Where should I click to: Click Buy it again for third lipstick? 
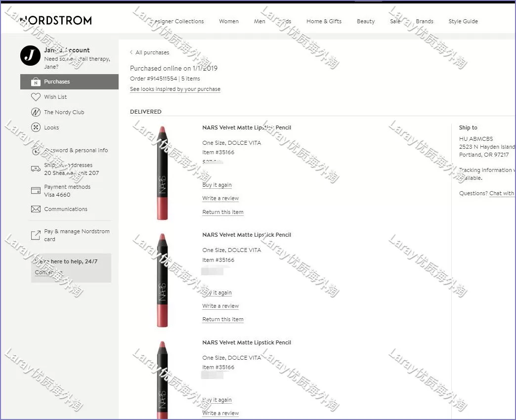point(217,400)
